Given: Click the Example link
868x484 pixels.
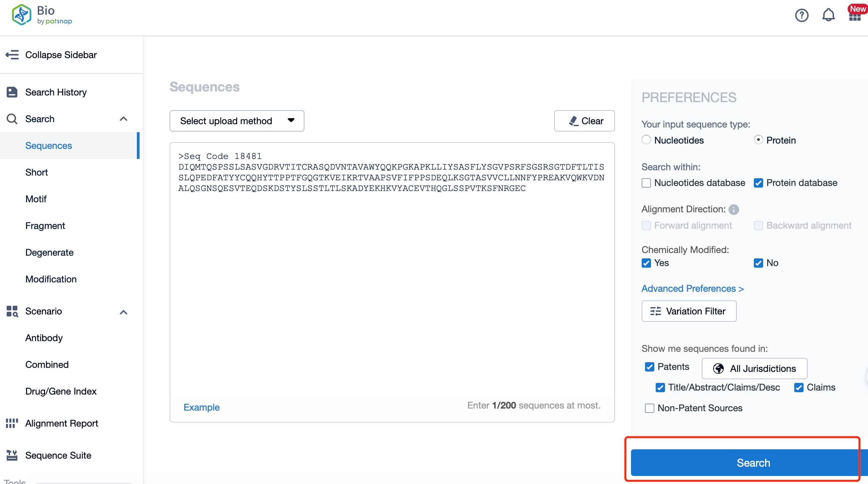Looking at the screenshot, I should click(201, 407).
